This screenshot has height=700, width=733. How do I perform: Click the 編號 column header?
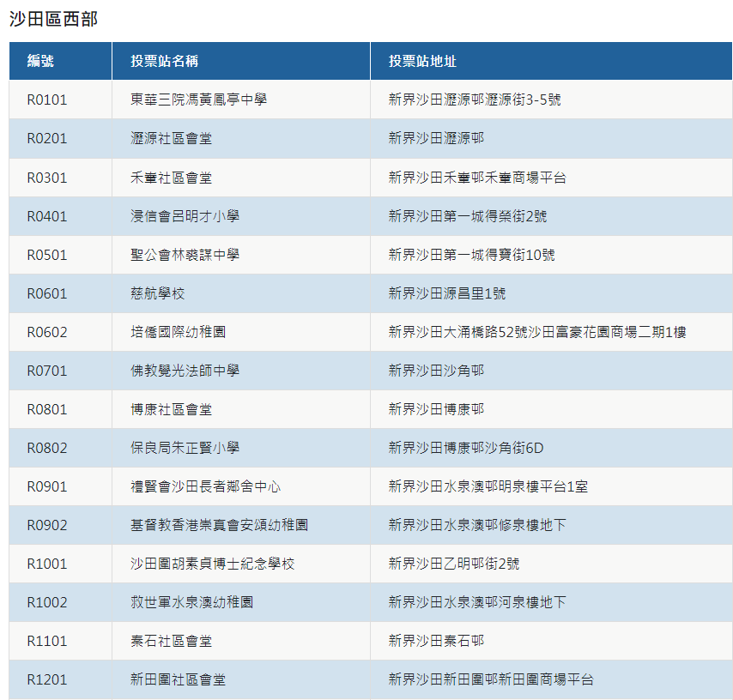coord(40,62)
